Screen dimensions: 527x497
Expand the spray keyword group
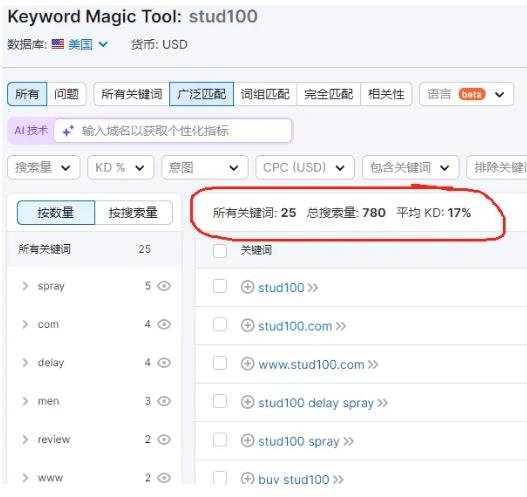[25, 286]
